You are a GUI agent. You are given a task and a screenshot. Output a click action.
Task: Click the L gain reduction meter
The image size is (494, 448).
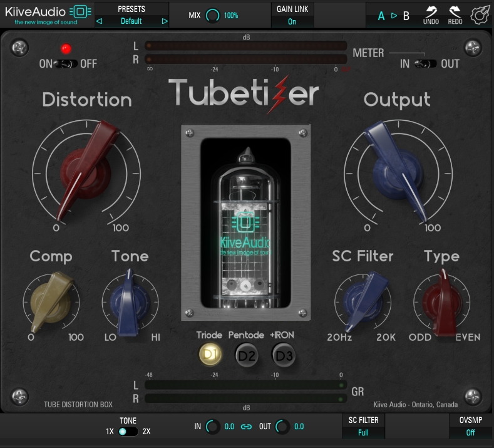coord(245,385)
